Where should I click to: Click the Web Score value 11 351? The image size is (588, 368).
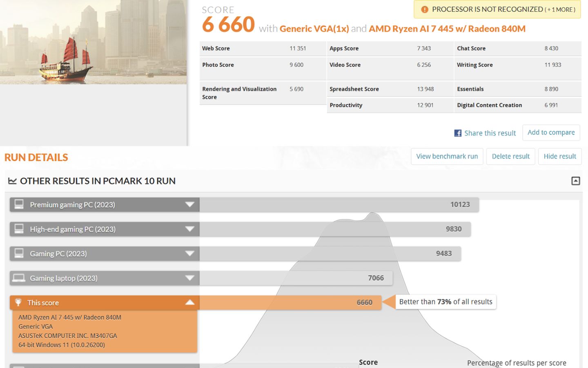298,48
